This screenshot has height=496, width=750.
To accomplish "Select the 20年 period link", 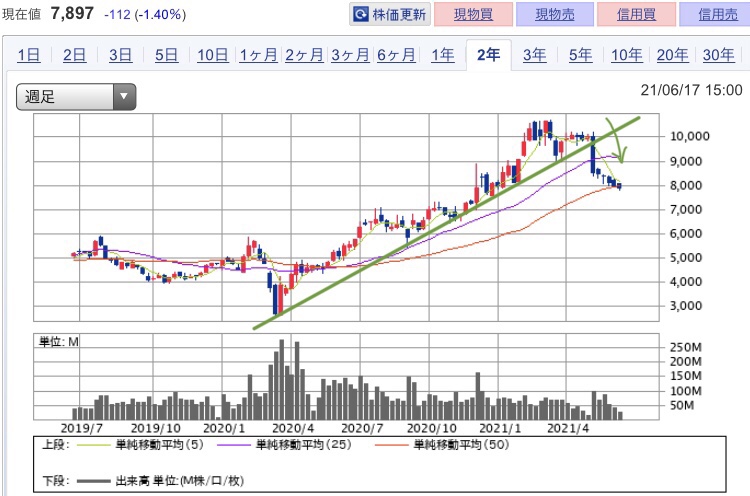I will click(673, 55).
